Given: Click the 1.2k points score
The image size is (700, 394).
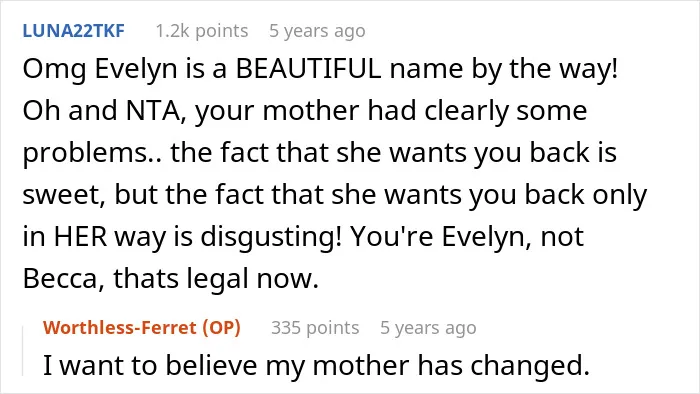Looking at the screenshot, I should pyautogui.click(x=202, y=31).
